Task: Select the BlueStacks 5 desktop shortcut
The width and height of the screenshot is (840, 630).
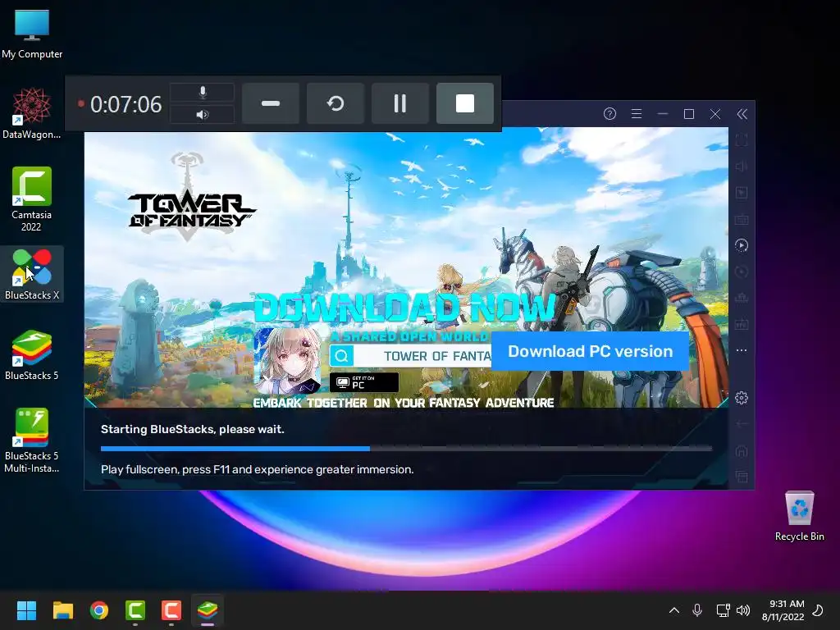Action: (x=32, y=354)
